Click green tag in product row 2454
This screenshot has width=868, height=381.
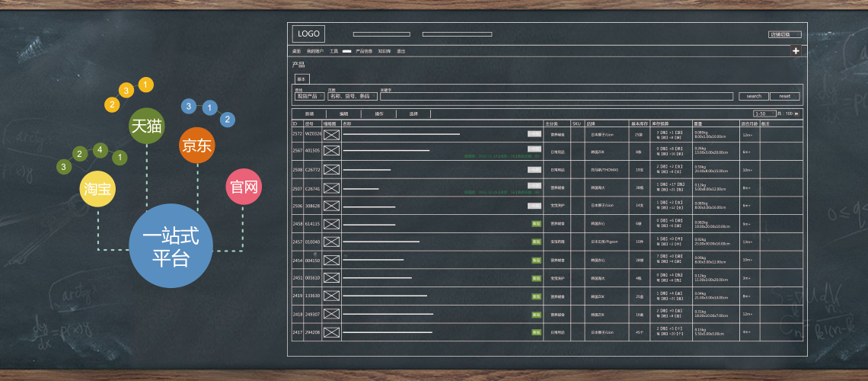536,260
